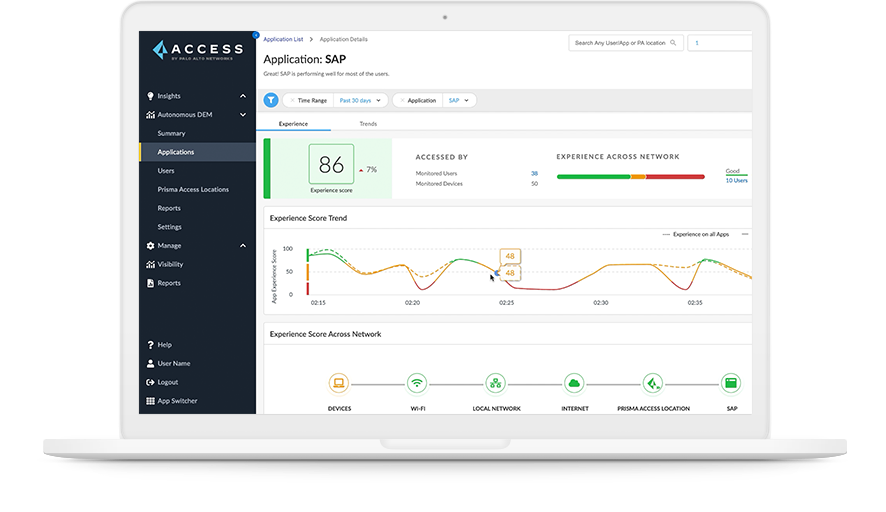Open the 38 Monitored Users link
Image resolution: width=886 pixels, height=512 pixels.
tap(534, 173)
